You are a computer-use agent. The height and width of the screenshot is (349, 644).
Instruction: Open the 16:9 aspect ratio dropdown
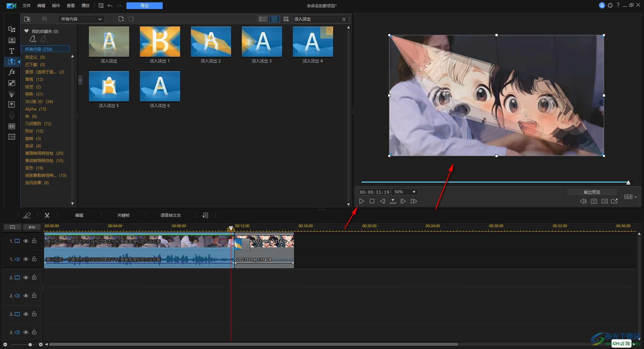click(x=631, y=197)
